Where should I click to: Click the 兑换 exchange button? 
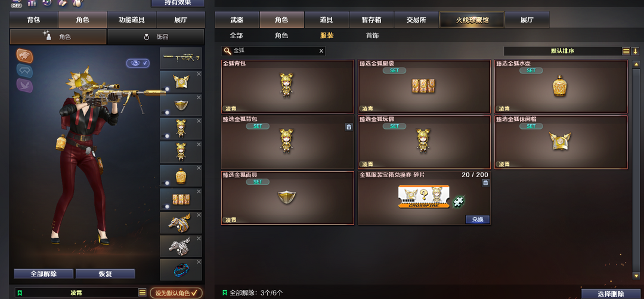click(x=477, y=220)
